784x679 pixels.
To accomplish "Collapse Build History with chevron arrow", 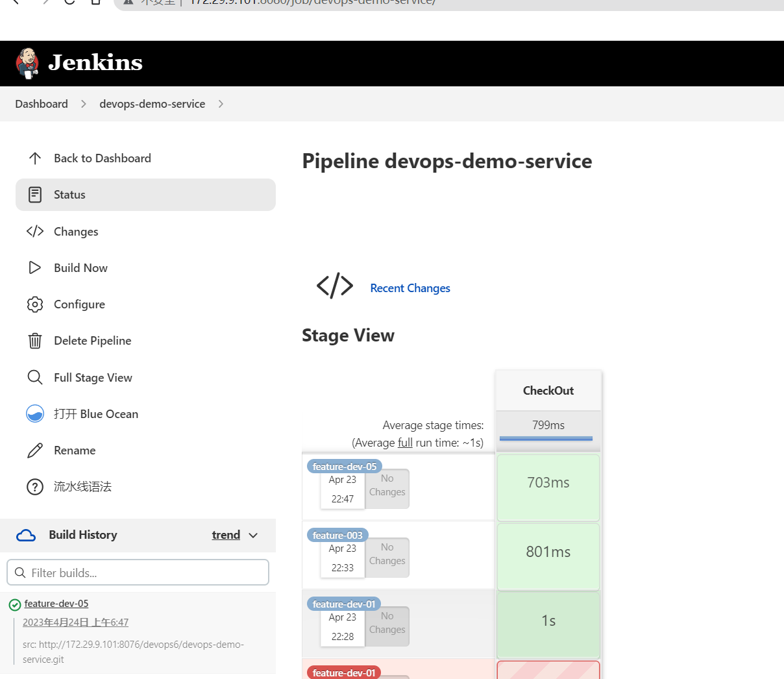I will click(253, 536).
